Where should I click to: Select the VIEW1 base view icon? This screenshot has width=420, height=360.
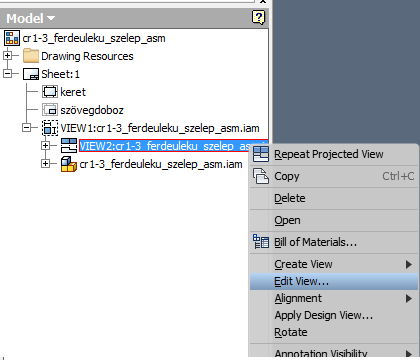(50, 128)
